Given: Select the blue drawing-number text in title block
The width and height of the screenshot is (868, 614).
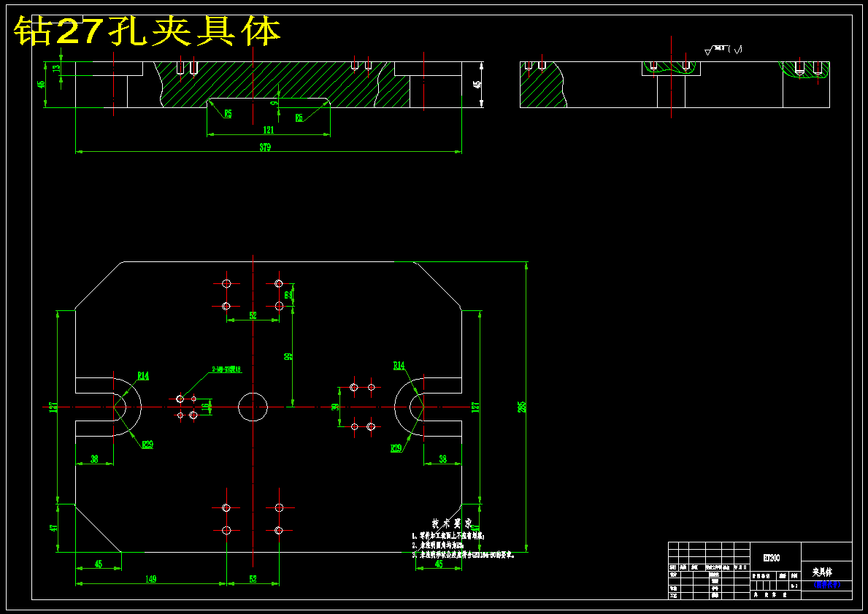Looking at the screenshot, I should pos(826,585).
